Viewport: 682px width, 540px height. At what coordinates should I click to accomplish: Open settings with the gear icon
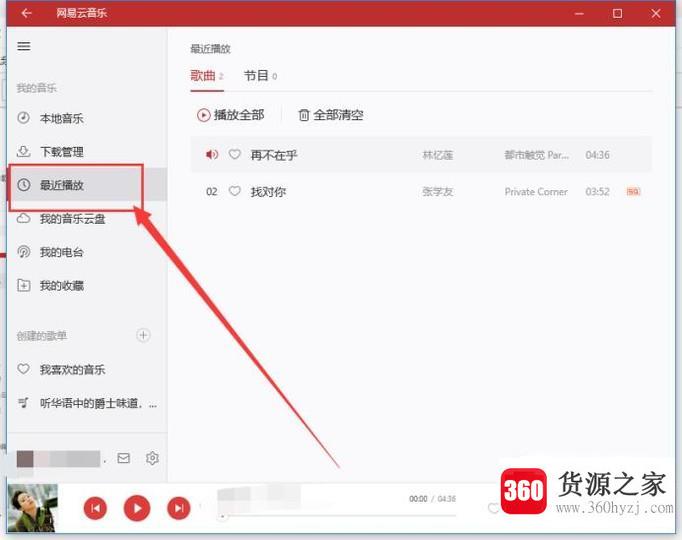(152, 458)
